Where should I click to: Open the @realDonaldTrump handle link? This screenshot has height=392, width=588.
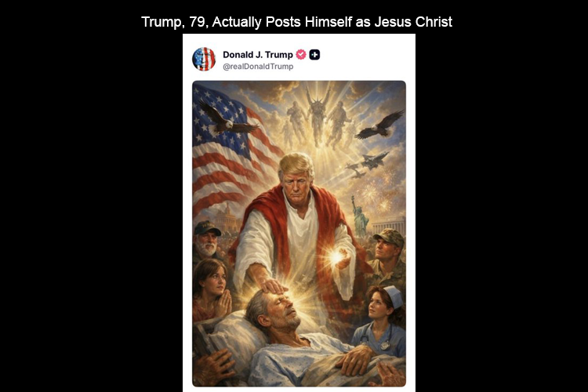pos(258,67)
